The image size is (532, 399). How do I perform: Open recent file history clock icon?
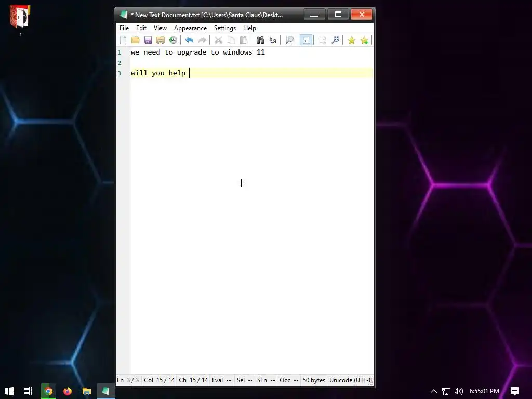tap(173, 40)
